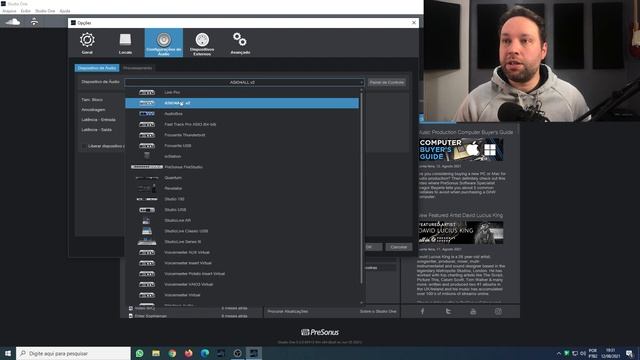Screen dimensions: 640x360
Task: Switch to Processamento tab
Action: tap(138, 68)
